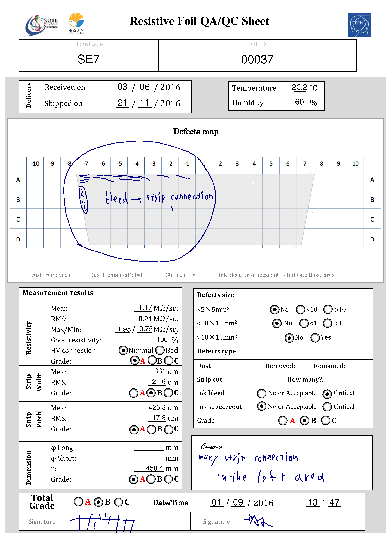Click Strip cut How many blank
Screen dimensions: 392x554
point(330,380)
